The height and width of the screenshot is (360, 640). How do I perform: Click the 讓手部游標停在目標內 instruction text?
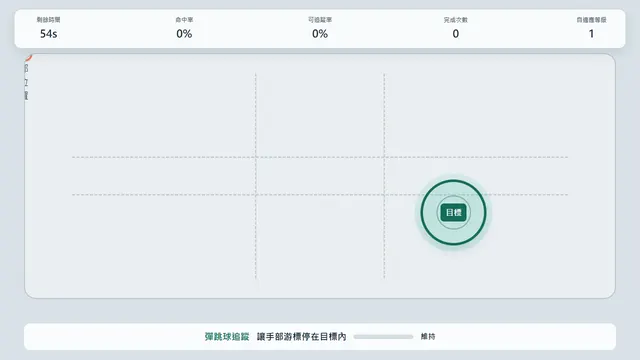[x=302, y=337]
